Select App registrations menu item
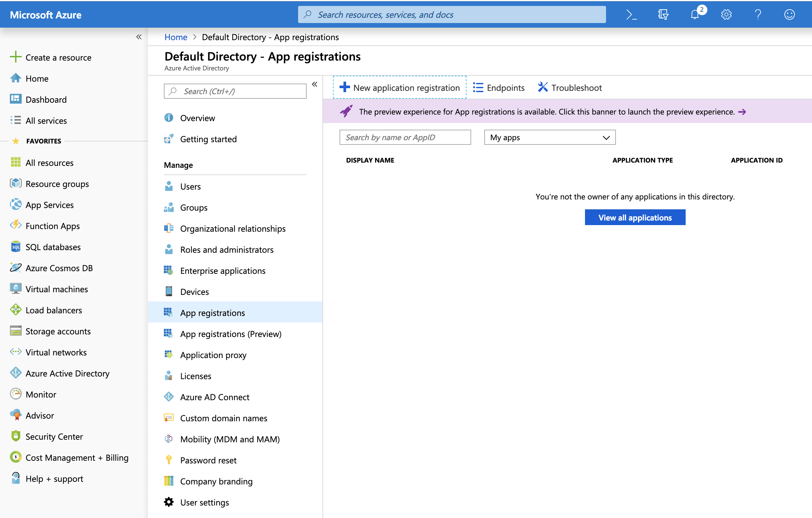812x518 pixels. (235, 313)
